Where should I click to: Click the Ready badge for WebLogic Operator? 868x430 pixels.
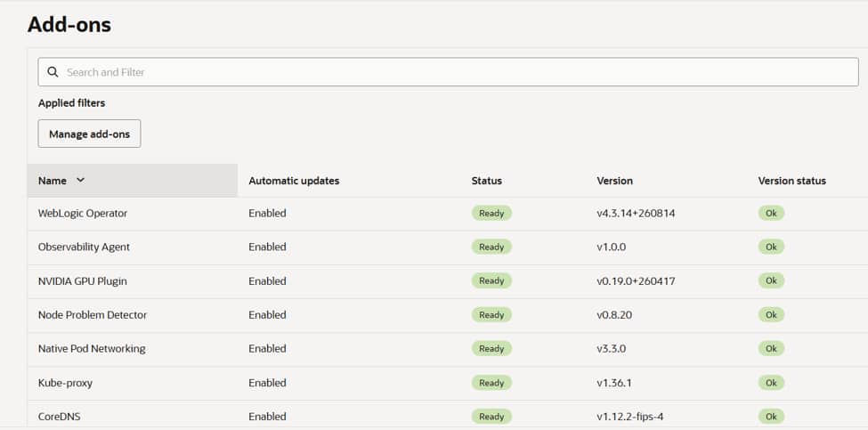(491, 213)
